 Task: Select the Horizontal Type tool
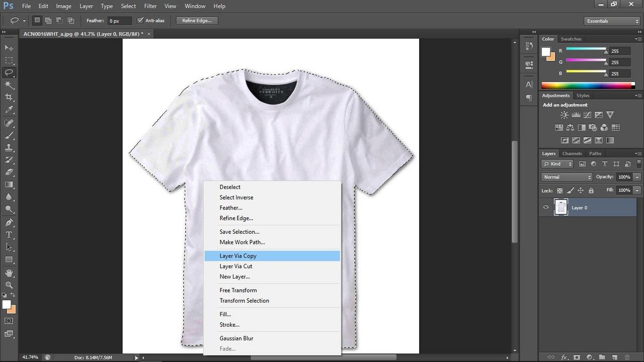9,235
